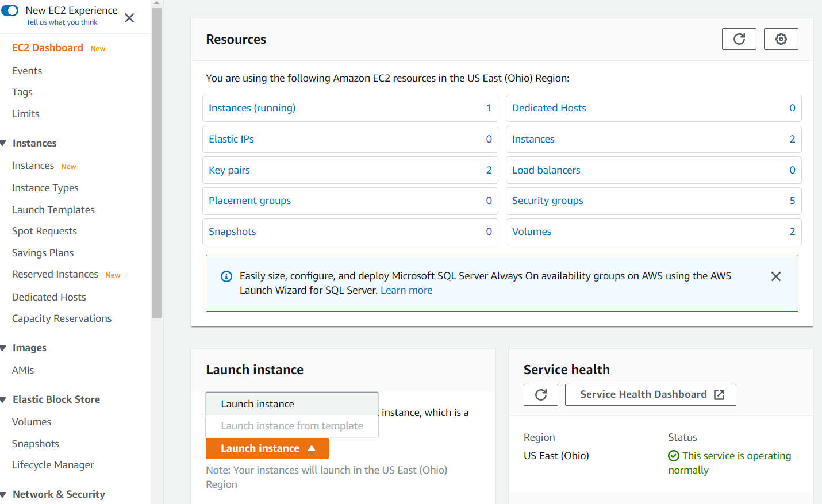The height and width of the screenshot is (504, 822).
Task: Open the Security groups resource card
Action: [x=654, y=201]
